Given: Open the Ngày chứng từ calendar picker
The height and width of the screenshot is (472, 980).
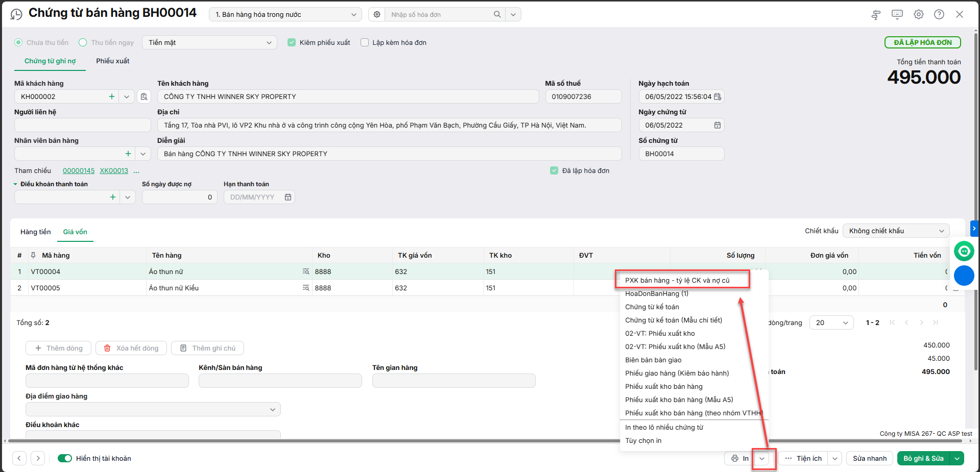Looking at the screenshot, I should [718, 125].
